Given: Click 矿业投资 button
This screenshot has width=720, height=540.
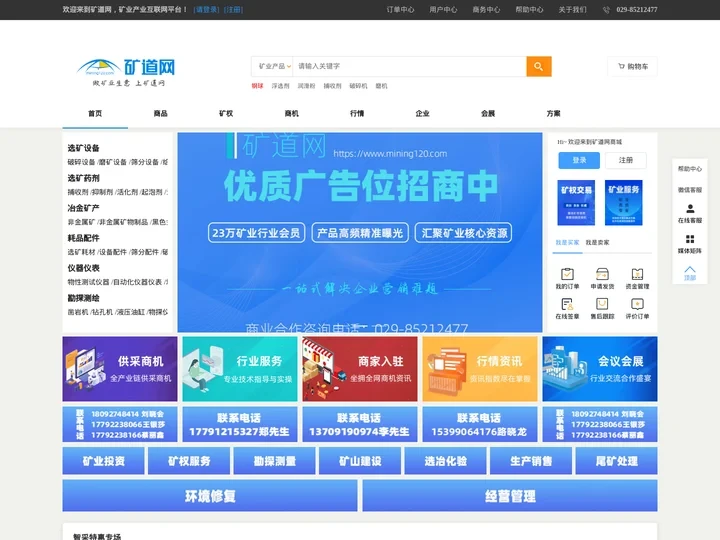Looking at the screenshot, I should pos(103,461).
